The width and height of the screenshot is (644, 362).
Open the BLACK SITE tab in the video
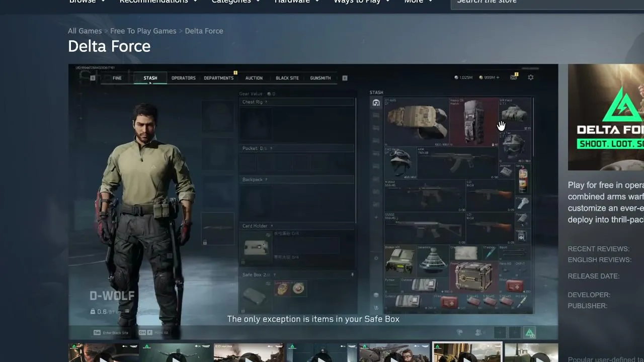[x=287, y=78]
